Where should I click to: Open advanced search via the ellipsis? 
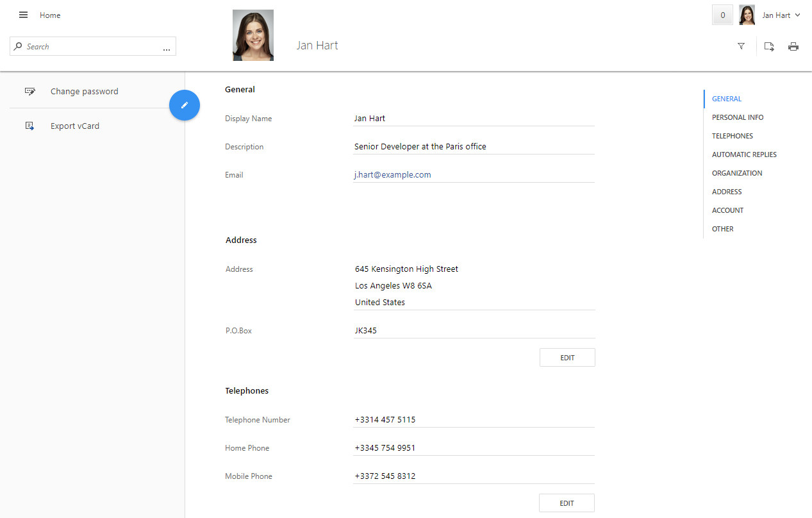tap(167, 47)
